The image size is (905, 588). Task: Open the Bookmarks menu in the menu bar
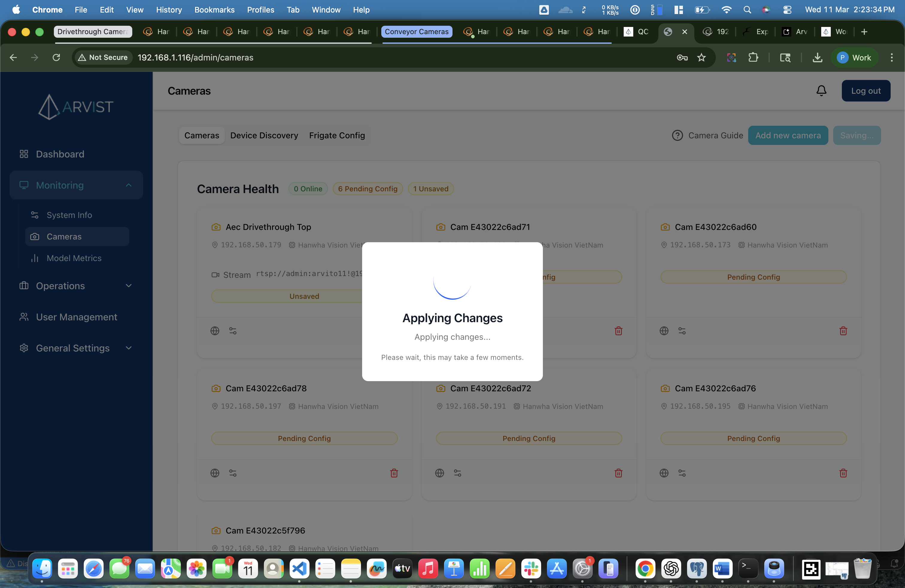pos(214,10)
